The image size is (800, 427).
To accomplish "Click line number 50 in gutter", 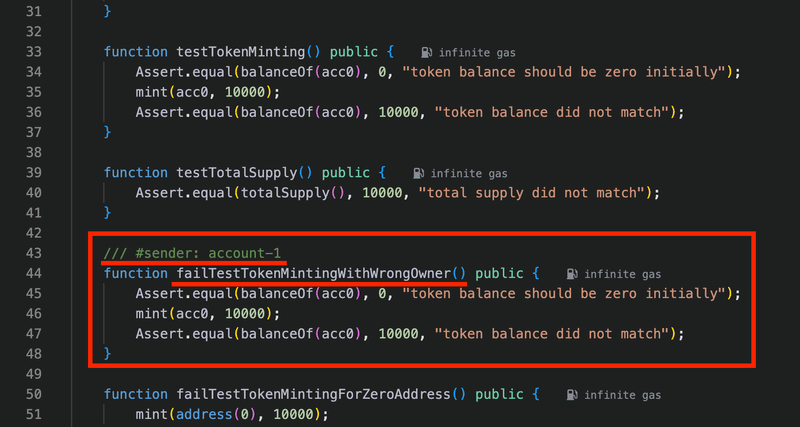I will tap(33, 394).
